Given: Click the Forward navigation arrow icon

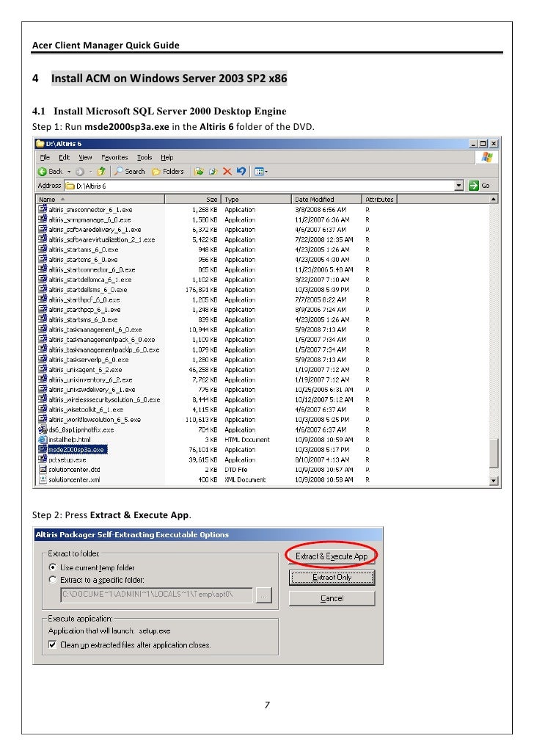Looking at the screenshot, I should (x=79, y=172).
